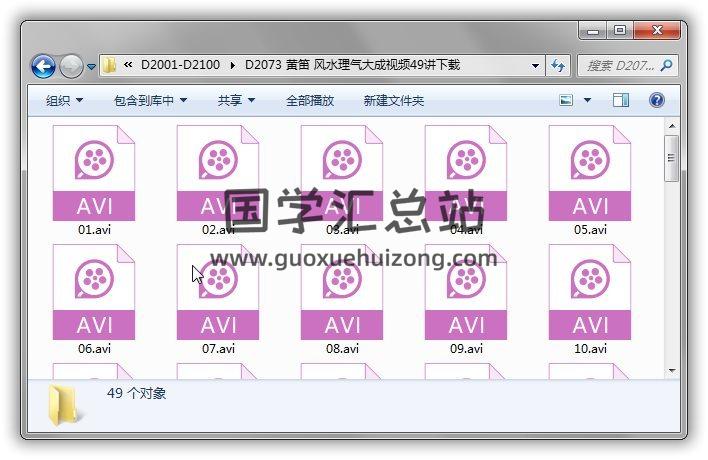The width and height of the screenshot is (708, 460).
Task: Expand the arrow after D2001-D2100 breadcrumb
Action: coord(233,65)
